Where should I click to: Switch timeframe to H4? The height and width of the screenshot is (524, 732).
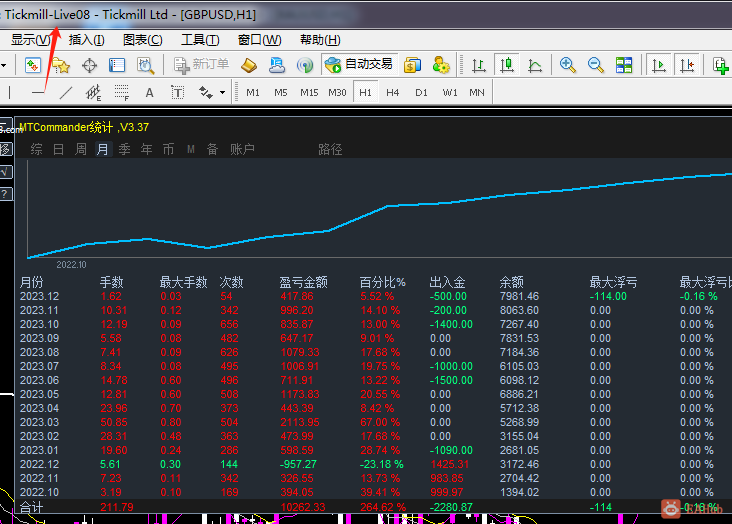pyautogui.click(x=393, y=92)
